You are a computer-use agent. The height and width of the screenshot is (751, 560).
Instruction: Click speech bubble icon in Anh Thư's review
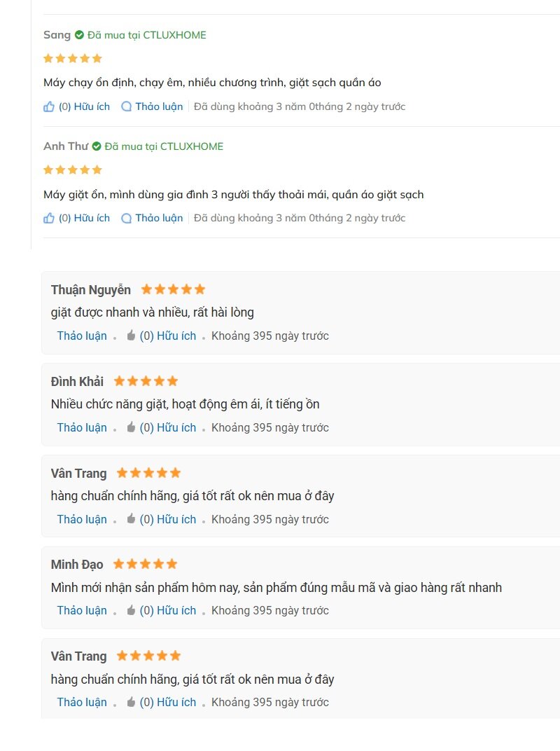(x=127, y=219)
